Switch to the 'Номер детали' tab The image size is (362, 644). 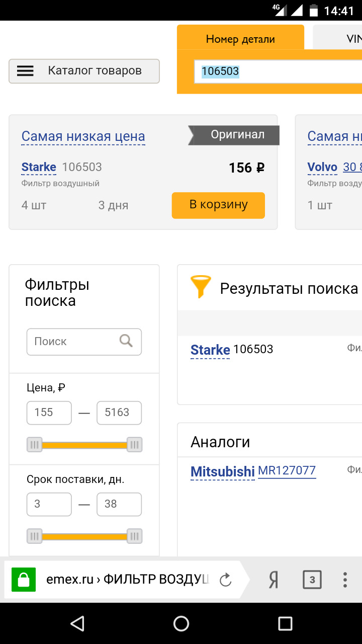click(240, 39)
